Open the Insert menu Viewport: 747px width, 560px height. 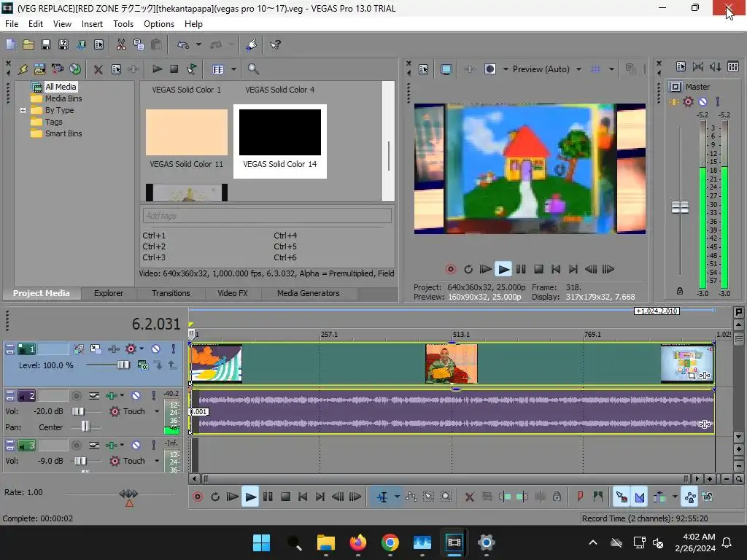(x=92, y=24)
